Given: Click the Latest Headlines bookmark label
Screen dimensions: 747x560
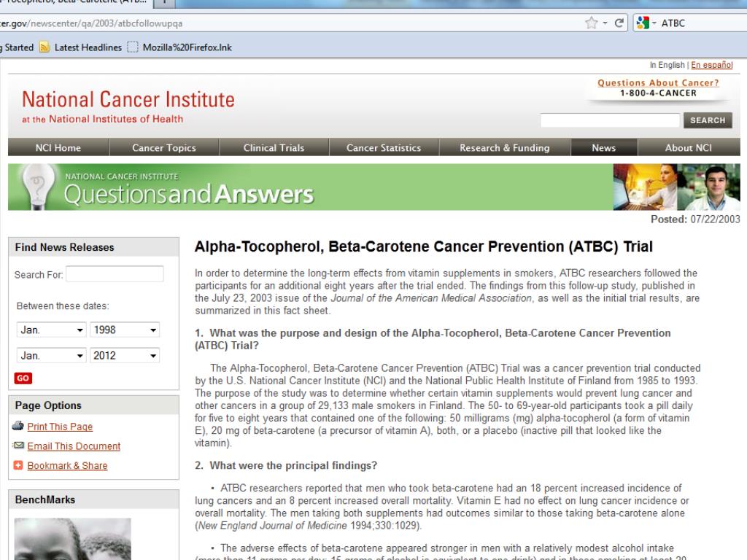Looking at the screenshot, I should [x=88, y=47].
